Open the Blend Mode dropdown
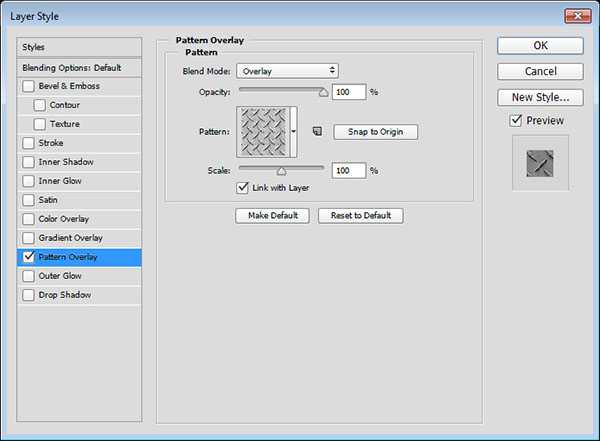600x441 pixels. pyautogui.click(x=288, y=71)
